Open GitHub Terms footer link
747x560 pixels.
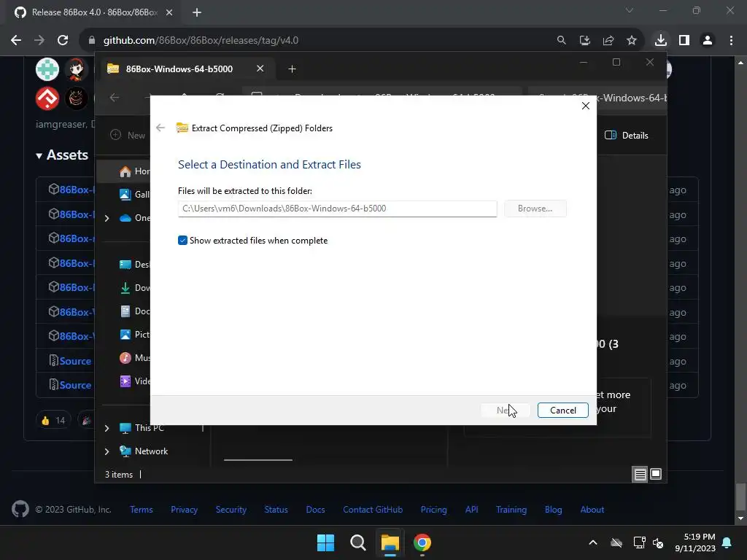[142, 510]
